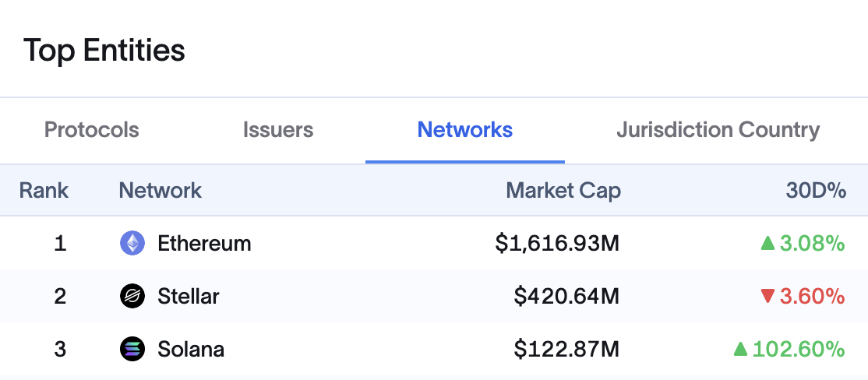Sort by the Market Cap column header
Image resolution: width=868 pixels, height=380 pixels.
(563, 191)
